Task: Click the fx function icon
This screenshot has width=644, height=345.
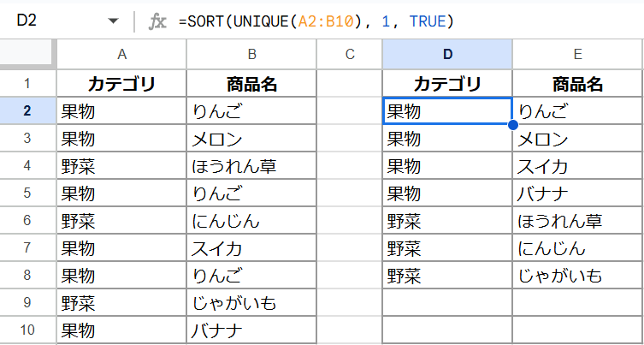Action: coord(157,21)
